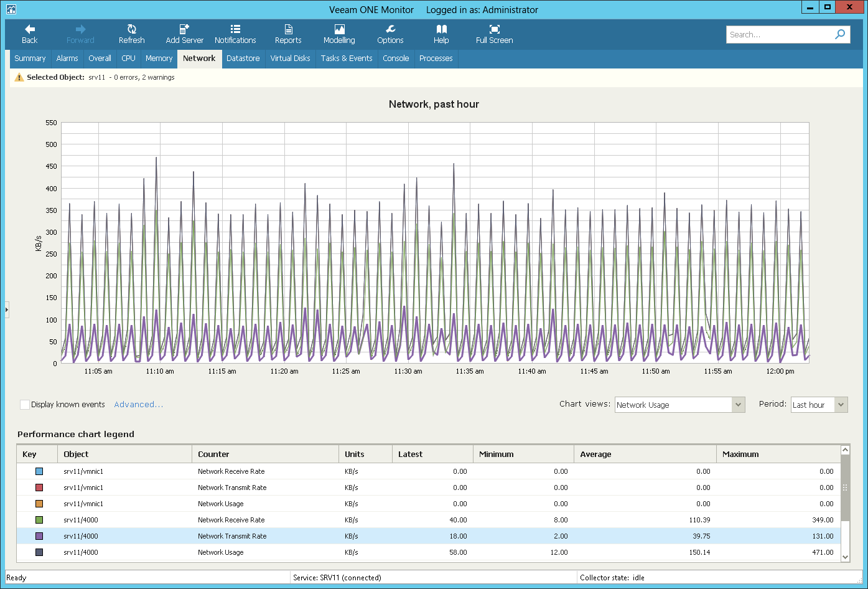Click green swatch for srv11/4000 Receive Rate
868x589 pixels.
[39, 520]
